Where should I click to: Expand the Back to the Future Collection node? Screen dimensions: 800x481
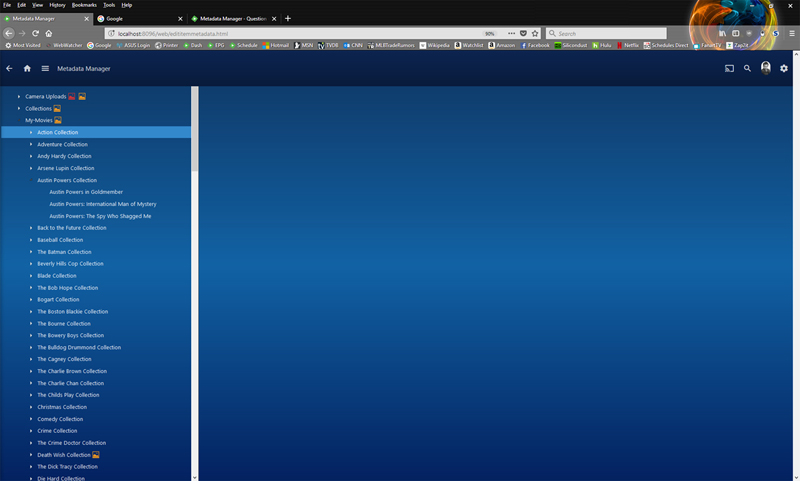click(31, 228)
